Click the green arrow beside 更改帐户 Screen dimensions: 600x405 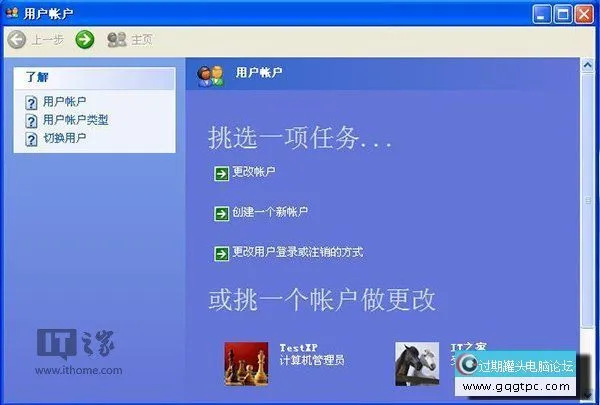(x=221, y=173)
